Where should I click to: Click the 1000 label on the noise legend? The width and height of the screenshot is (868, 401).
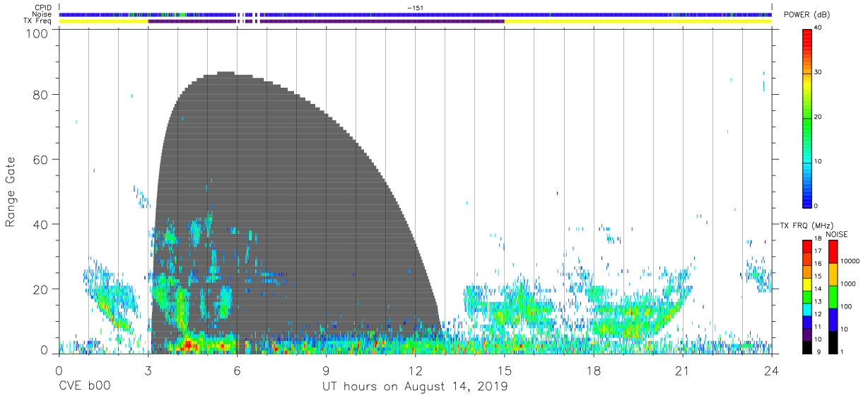[x=848, y=284]
